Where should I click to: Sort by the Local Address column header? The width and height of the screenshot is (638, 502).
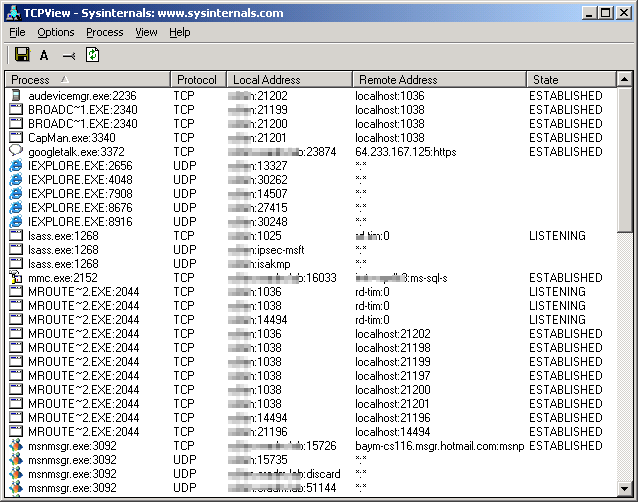tap(289, 79)
